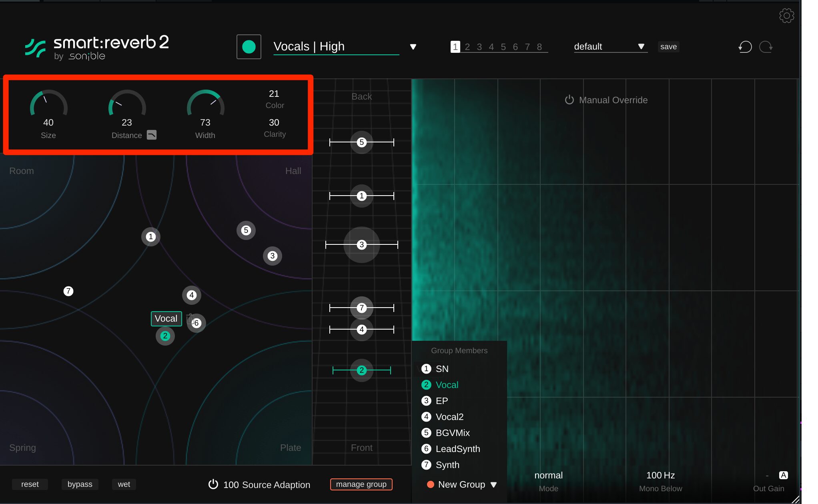Click the undo arrow icon
Image resolution: width=818 pixels, height=504 pixels.
745,47
